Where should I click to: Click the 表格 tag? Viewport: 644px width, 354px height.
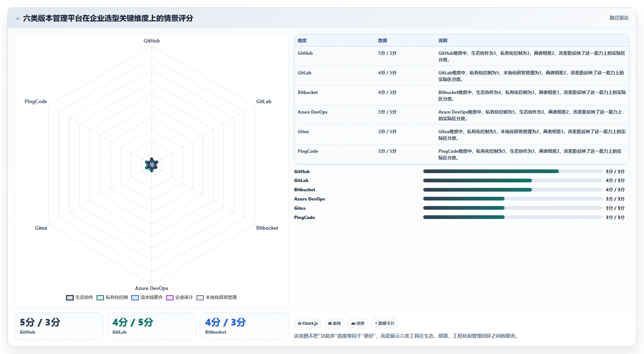pos(334,323)
